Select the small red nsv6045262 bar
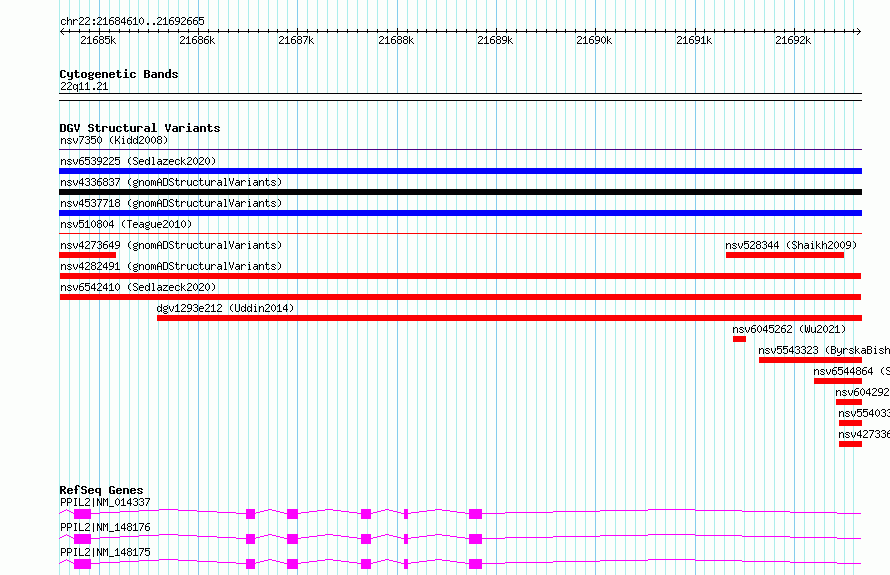Screen dimensions: 890x575 739,339
